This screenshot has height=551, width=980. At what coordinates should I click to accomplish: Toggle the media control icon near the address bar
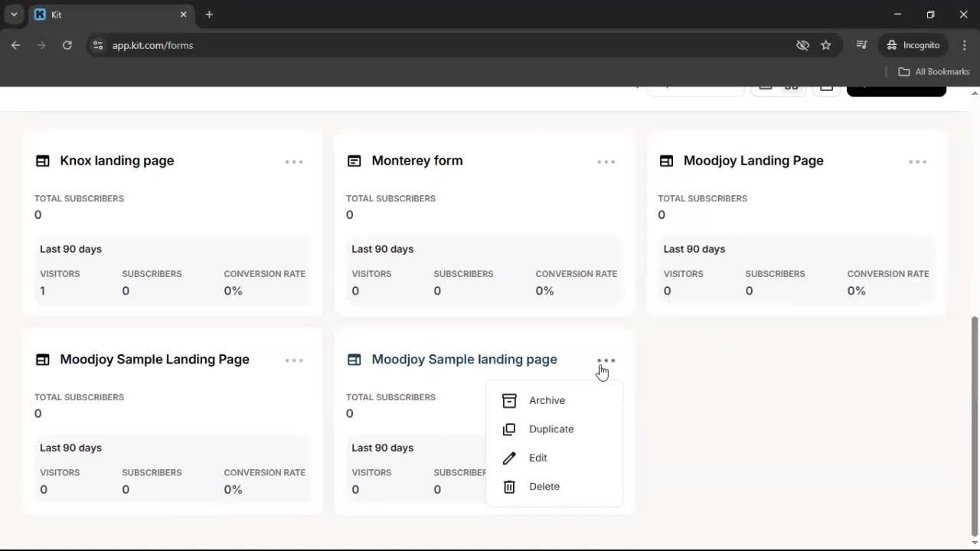[x=861, y=45]
